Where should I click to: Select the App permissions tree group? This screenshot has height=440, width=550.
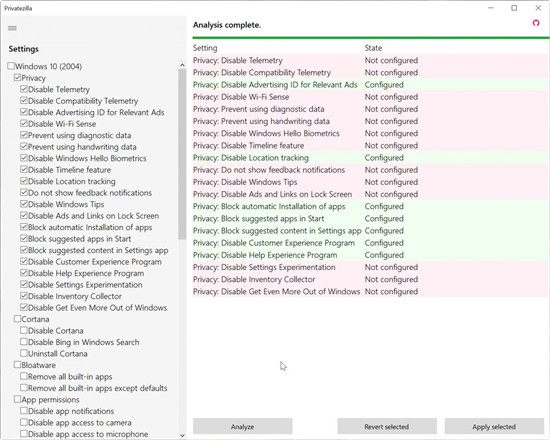click(x=50, y=400)
